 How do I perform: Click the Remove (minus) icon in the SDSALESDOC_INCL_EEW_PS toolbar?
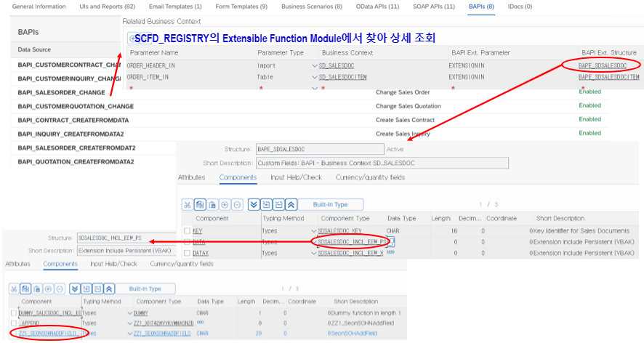click(60, 289)
